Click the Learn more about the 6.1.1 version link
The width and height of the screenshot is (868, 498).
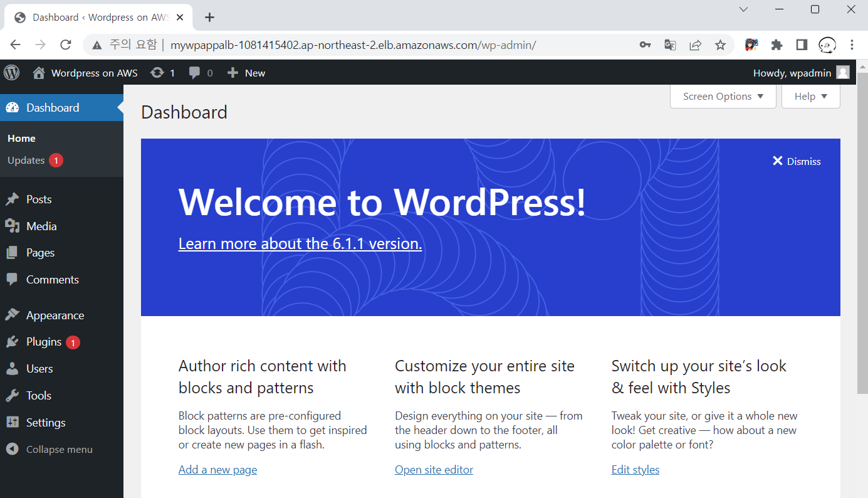point(300,244)
